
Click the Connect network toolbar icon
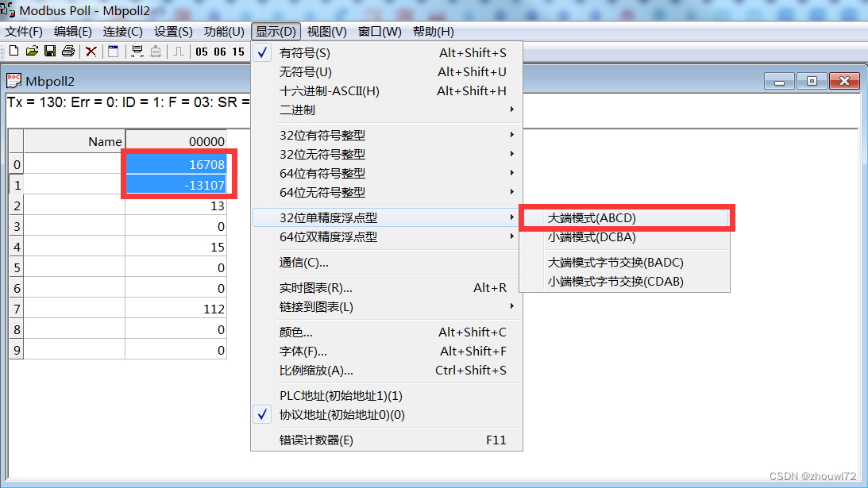137,52
